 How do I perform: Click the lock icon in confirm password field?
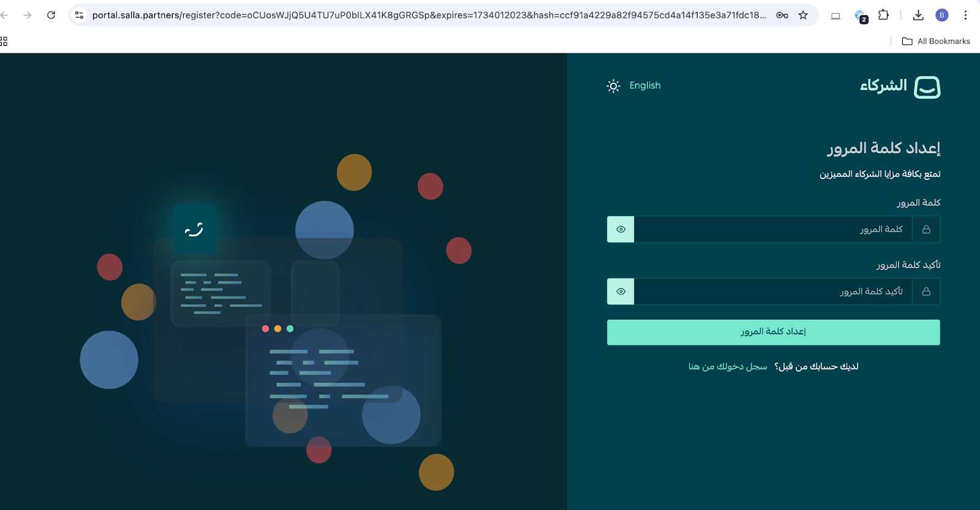coord(926,291)
